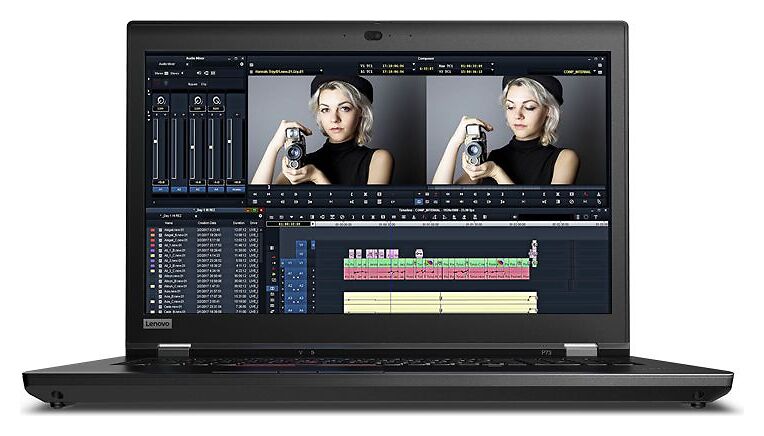Viewport: 764px width, 436px height.
Task: Click the Name column header in bin
Action: pyautogui.click(x=170, y=224)
